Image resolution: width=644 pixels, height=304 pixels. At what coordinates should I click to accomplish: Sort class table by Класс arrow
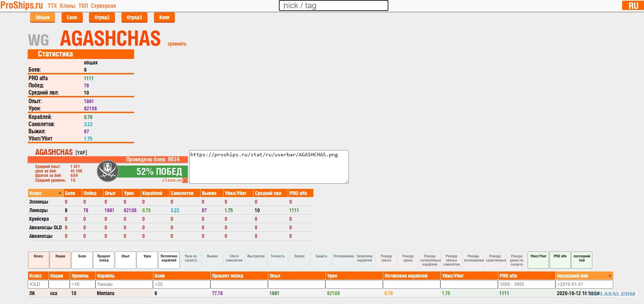[60, 193]
